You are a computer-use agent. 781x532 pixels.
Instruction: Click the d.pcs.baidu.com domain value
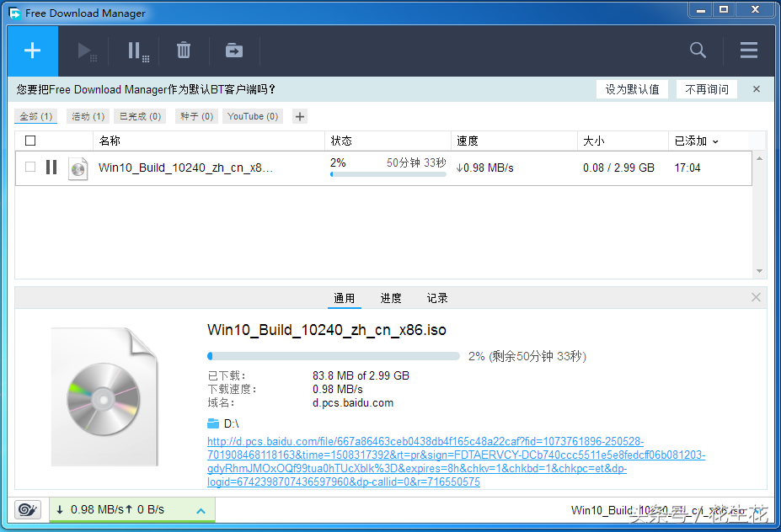pos(353,402)
